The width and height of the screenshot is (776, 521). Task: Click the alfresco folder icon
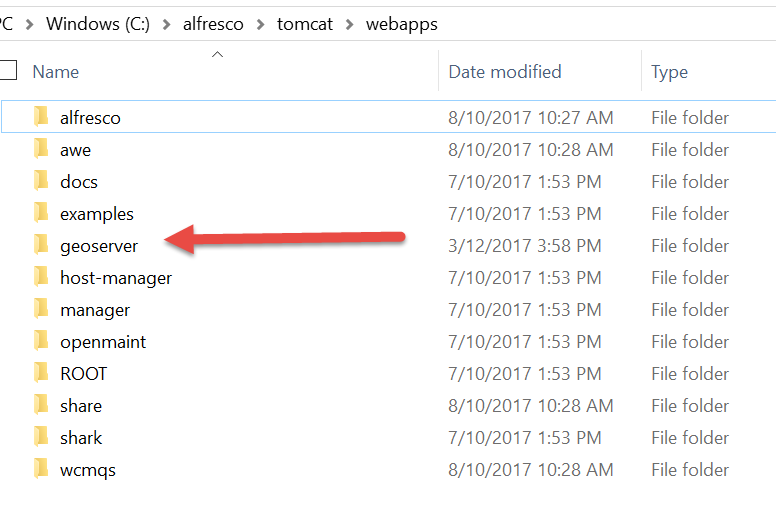[41, 117]
